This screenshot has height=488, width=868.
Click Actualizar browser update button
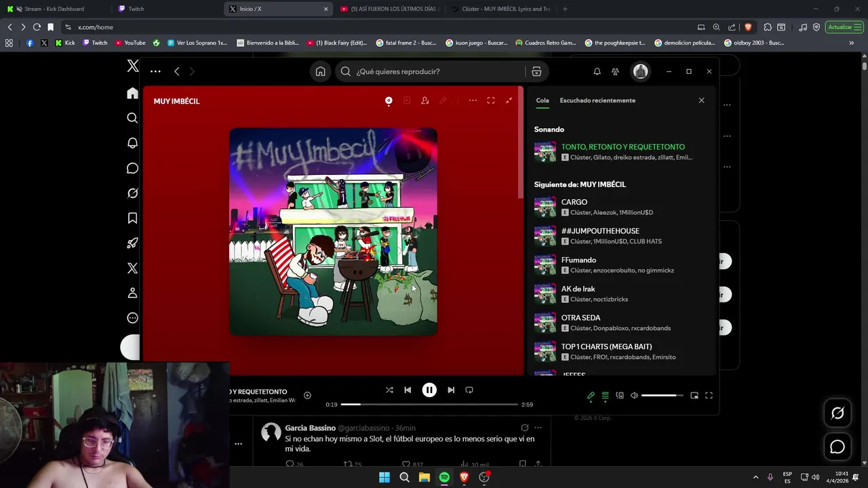[844, 27]
